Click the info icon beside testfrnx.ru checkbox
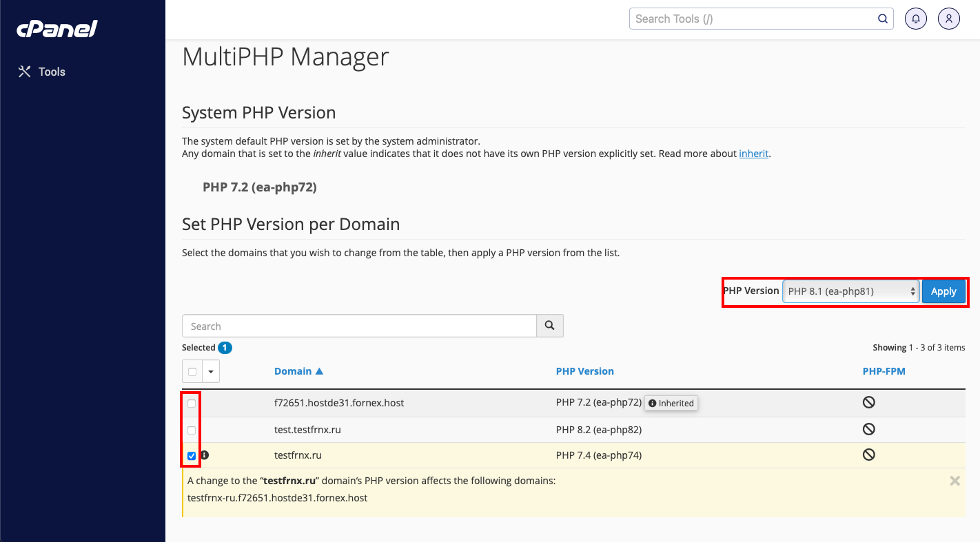 (205, 455)
